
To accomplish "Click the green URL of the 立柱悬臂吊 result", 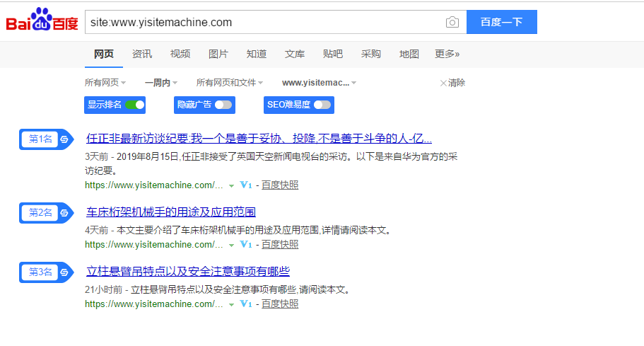I will pos(154,304).
